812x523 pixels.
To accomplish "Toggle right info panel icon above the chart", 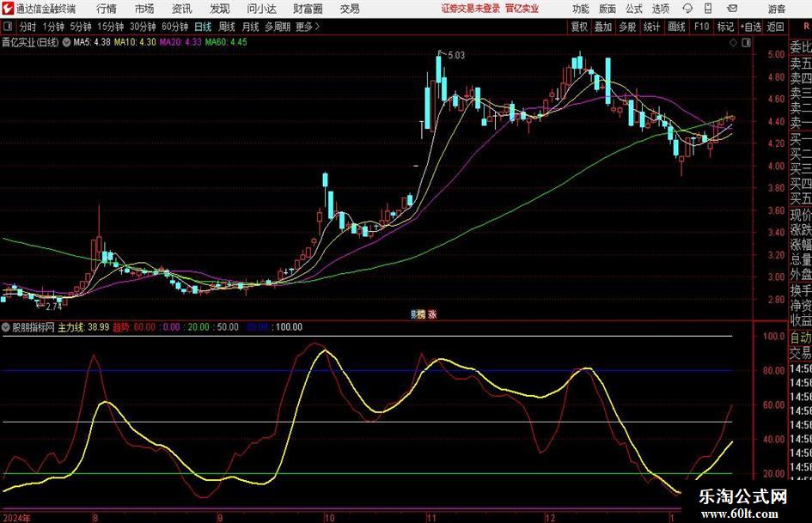I will point(746,43).
